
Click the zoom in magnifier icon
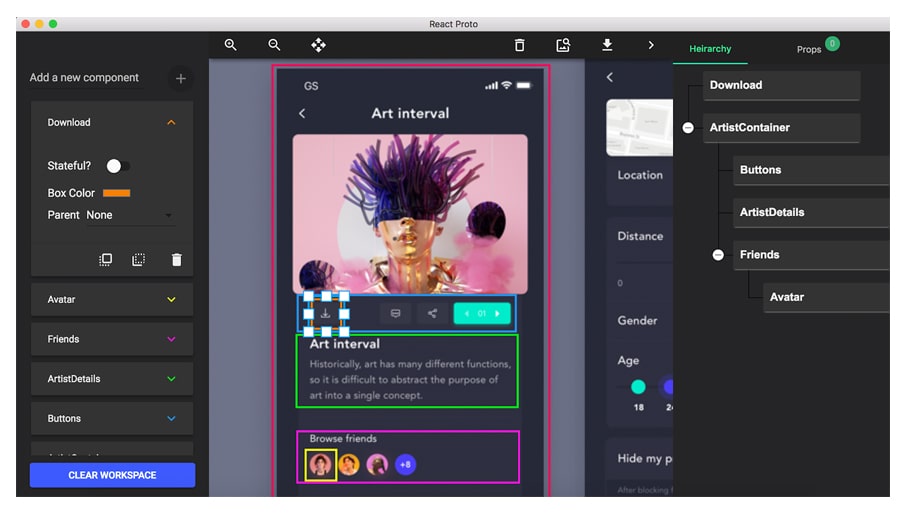[231, 45]
